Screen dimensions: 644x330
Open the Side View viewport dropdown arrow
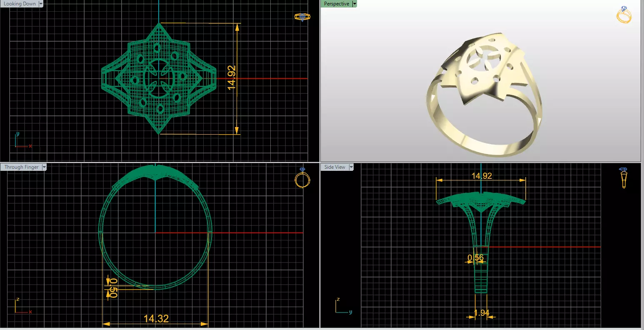pos(351,167)
